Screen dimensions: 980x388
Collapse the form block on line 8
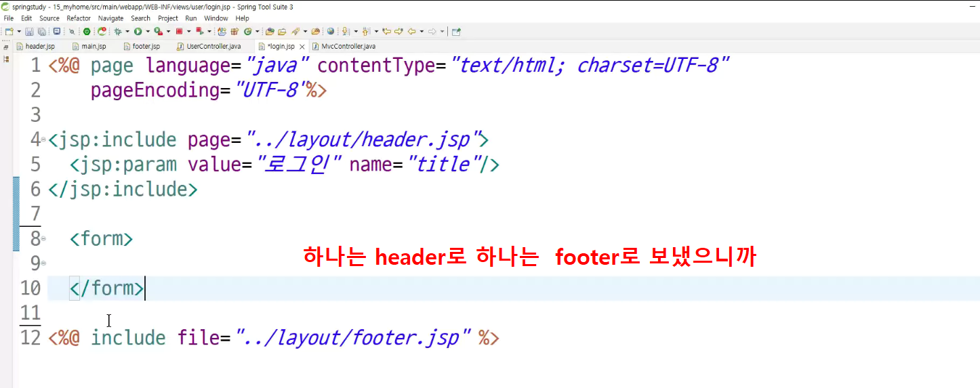43,238
